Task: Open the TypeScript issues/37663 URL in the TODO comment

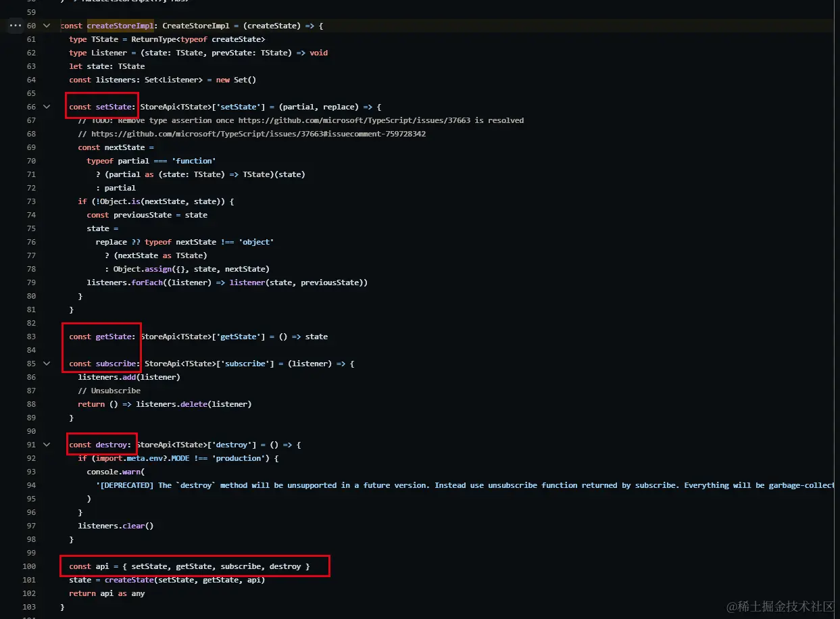Action: tap(355, 120)
